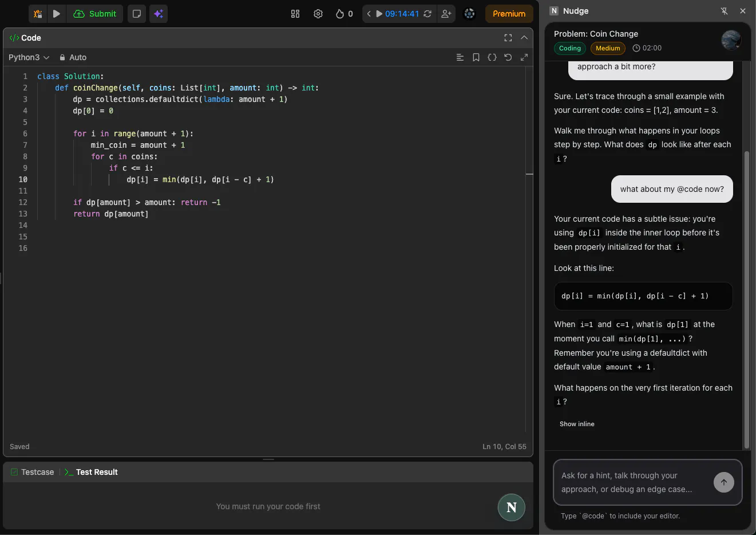
Task: Expand editor to fullscreen
Action: [508, 38]
